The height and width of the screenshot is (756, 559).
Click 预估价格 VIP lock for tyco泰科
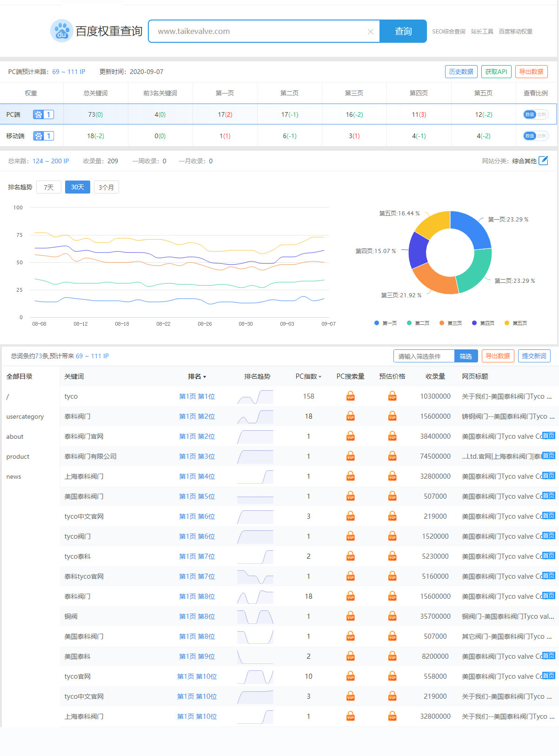pyautogui.click(x=393, y=556)
